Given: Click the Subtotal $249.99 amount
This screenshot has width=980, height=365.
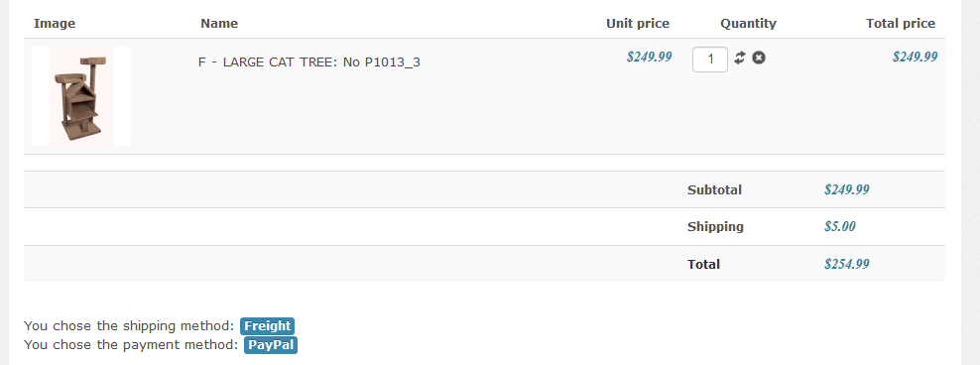Looking at the screenshot, I should [x=847, y=189].
